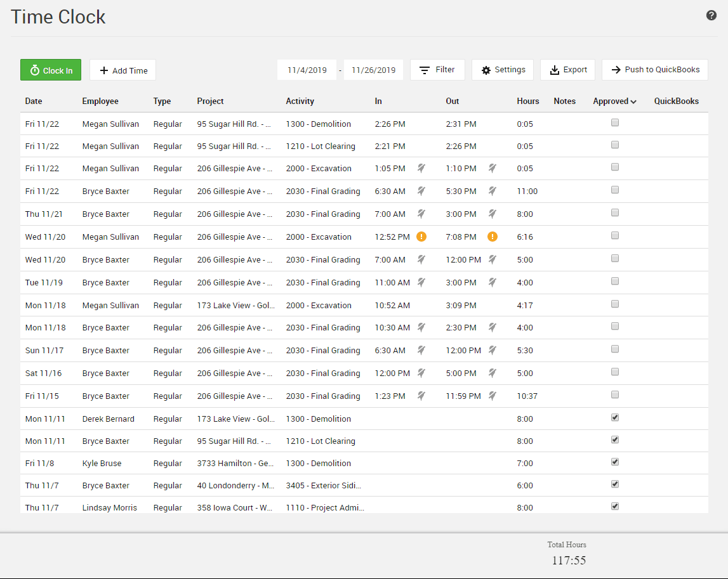Sort by Hours column header
This screenshot has width=728, height=579.
coord(528,101)
